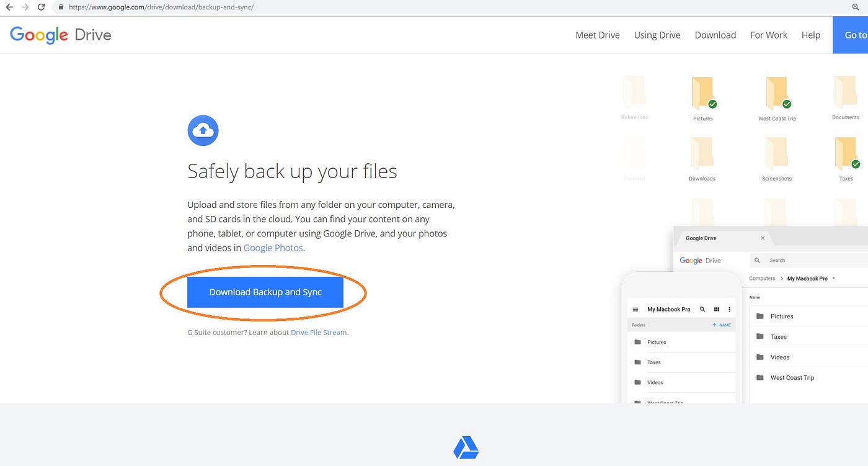Click the Download Backup and Sync button
The width and height of the screenshot is (868, 466).
pos(265,292)
